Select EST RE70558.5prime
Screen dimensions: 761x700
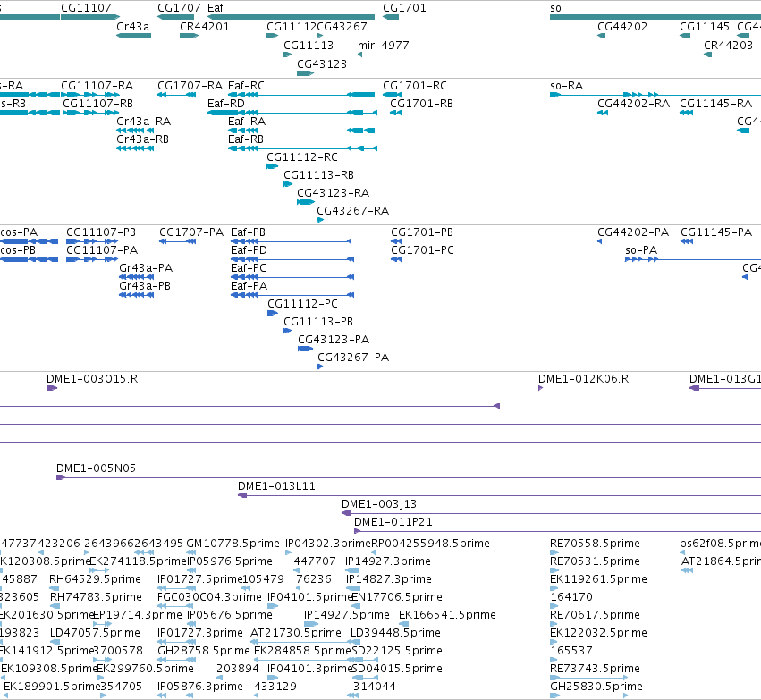pos(595,544)
